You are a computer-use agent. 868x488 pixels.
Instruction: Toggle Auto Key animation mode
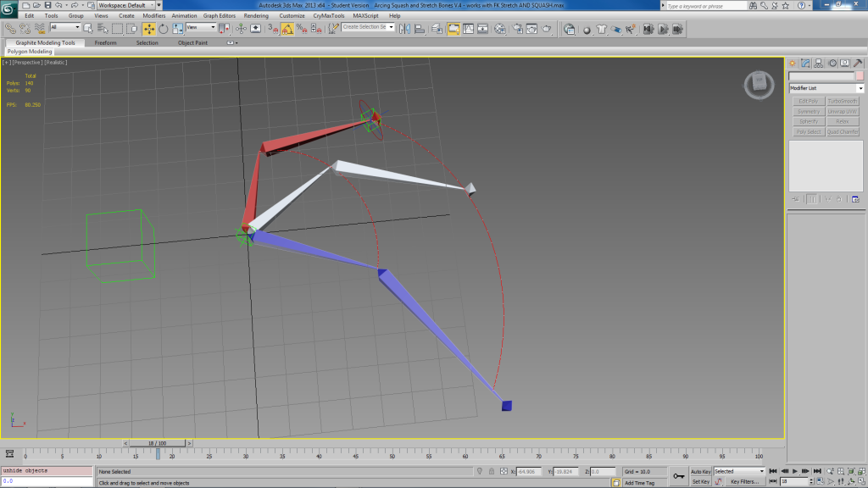(700, 471)
